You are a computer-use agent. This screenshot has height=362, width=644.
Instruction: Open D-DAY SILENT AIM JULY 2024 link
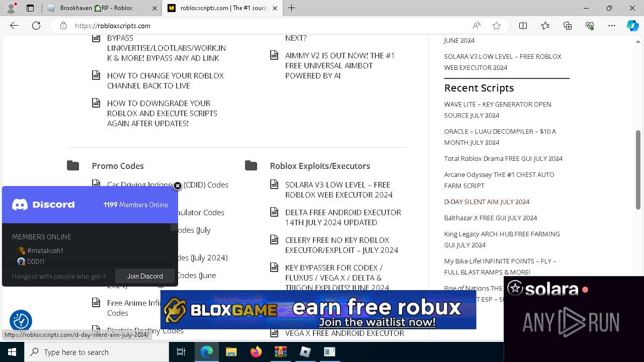(487, 202)
